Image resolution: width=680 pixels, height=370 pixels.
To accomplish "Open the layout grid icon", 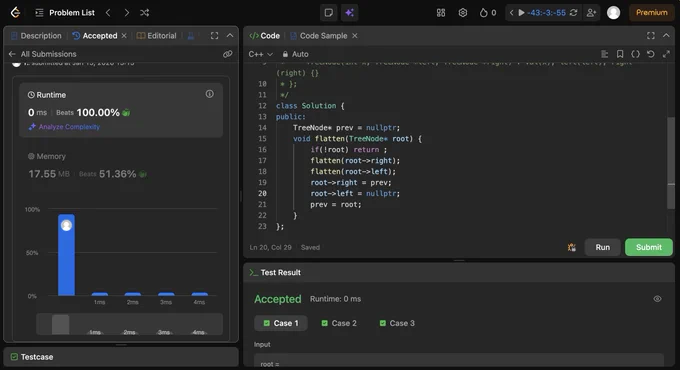I will (x=441, y=13).
